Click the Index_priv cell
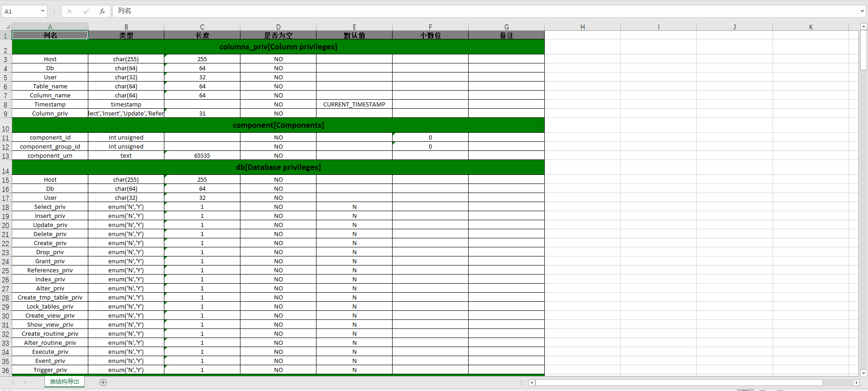 pyautogui.click(x=50, y=280)
